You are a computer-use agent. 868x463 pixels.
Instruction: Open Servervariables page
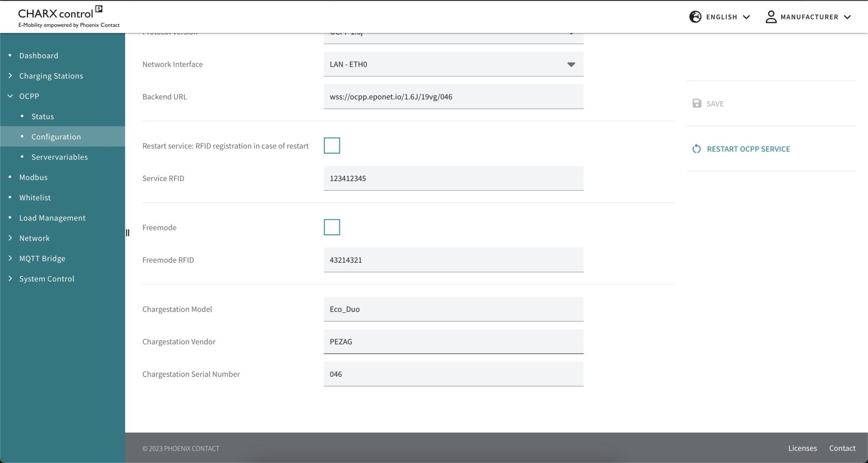(x=59, y=157)
